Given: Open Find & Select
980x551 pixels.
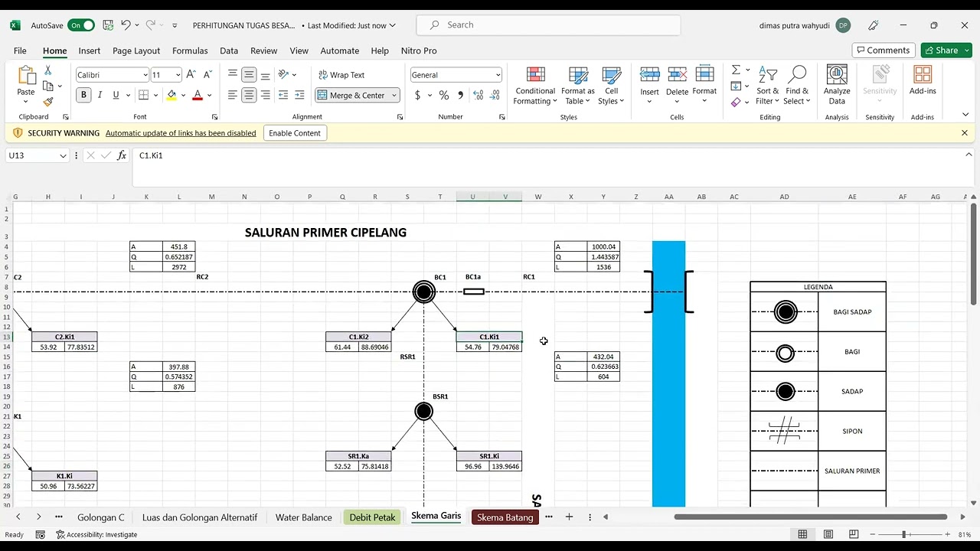Looking at the screenshot, I should coord(796,86).
